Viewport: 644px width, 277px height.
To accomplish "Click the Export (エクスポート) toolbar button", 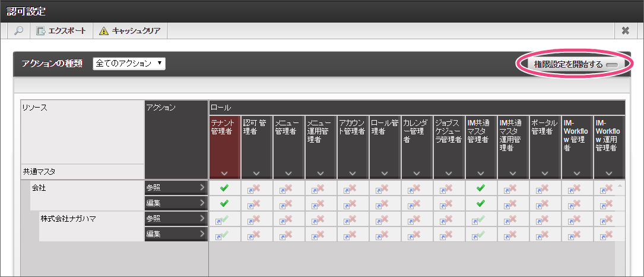I will 61,31.
